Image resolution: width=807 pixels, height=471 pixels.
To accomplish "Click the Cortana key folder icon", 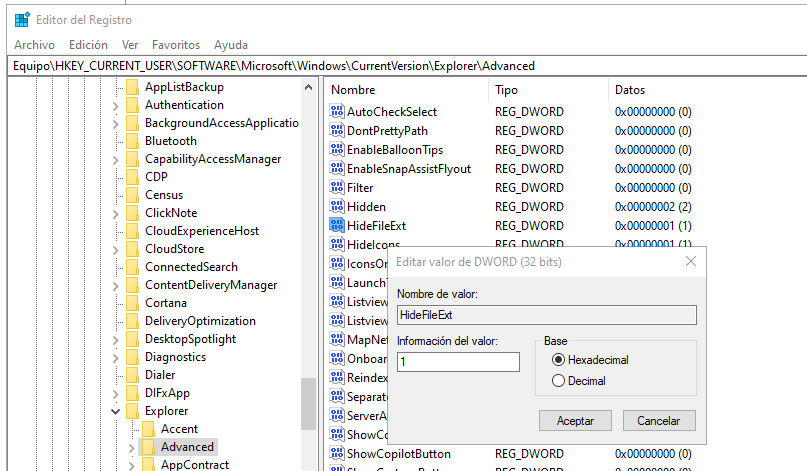I will point(132,303).
